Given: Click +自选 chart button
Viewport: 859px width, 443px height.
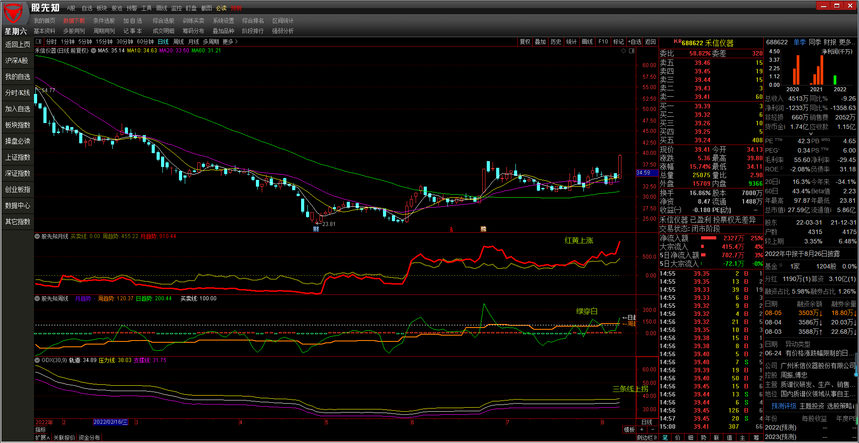Looking at the screenshot, I should [x=634, y=42].
